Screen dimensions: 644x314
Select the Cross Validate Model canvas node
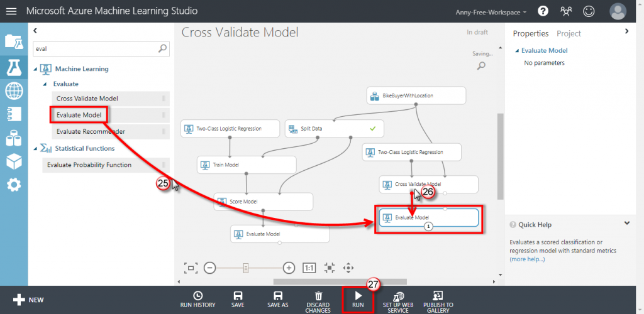[429, 185]
